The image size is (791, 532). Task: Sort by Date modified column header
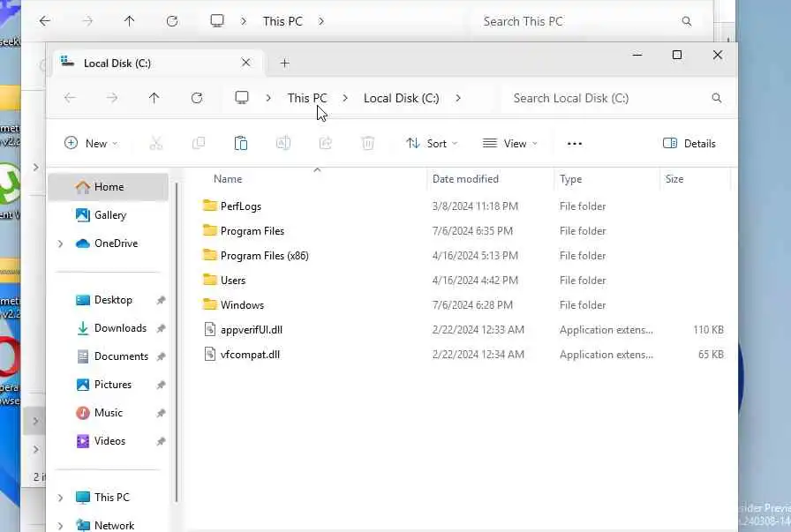click(x=465, y=179)
